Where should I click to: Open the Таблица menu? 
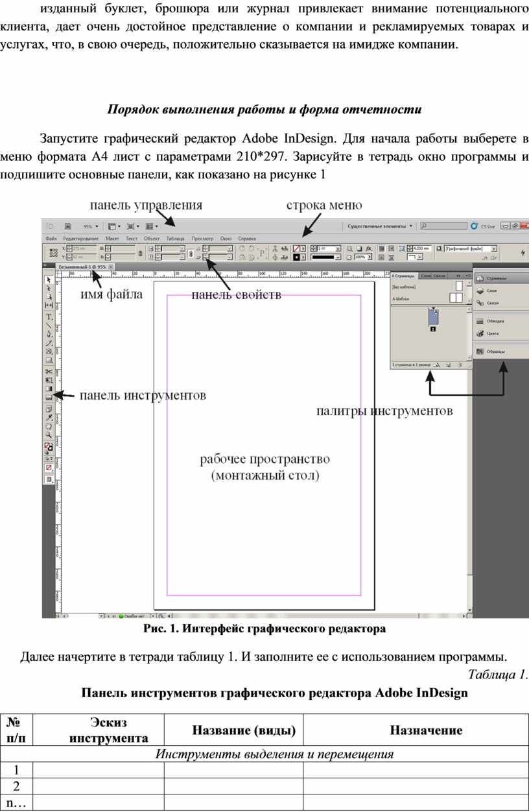tap(175, 239)
